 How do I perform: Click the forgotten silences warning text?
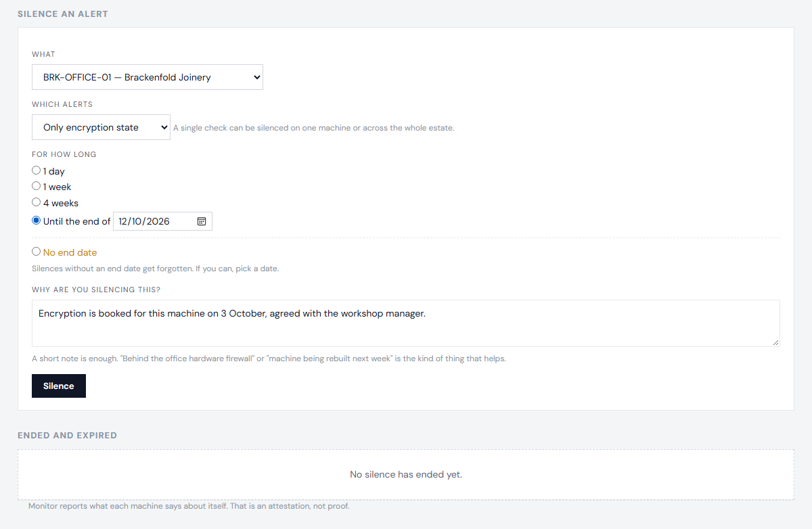[156, 269]
